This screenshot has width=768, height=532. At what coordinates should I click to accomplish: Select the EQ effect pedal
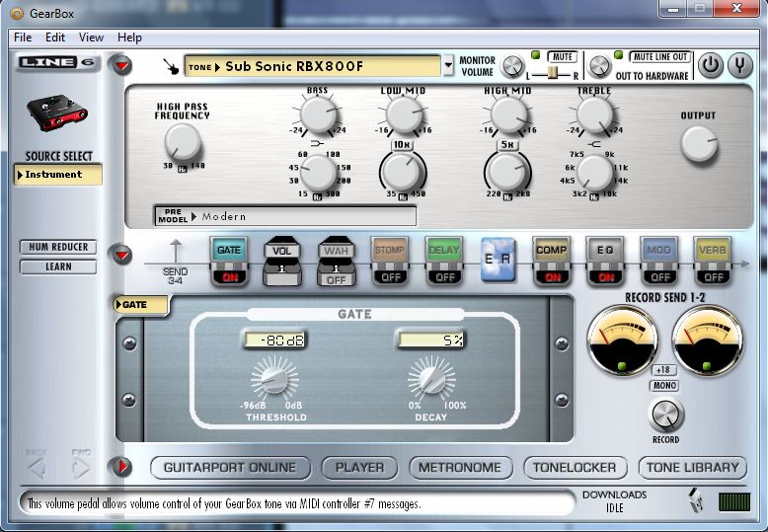(605, 250)
